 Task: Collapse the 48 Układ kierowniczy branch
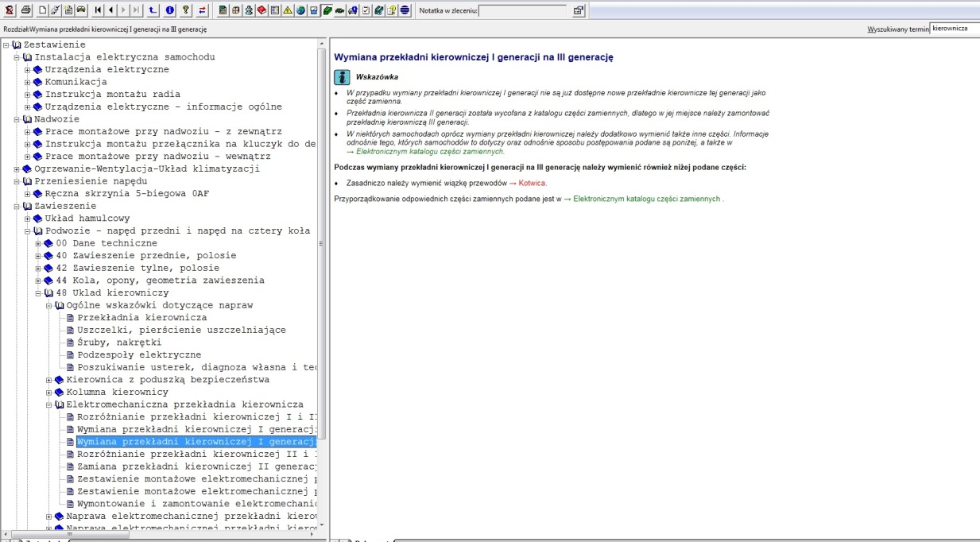pyautogui.click(x=38, y=293)
